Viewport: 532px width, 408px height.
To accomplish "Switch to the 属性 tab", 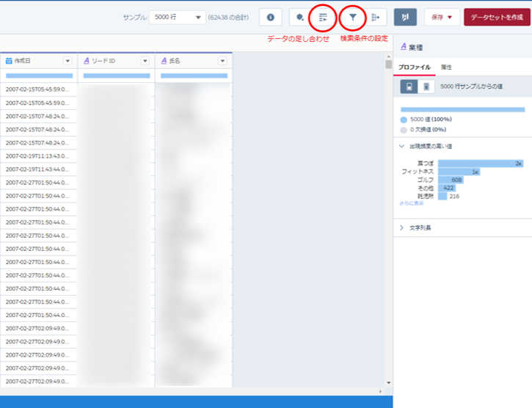I will 446,68.
